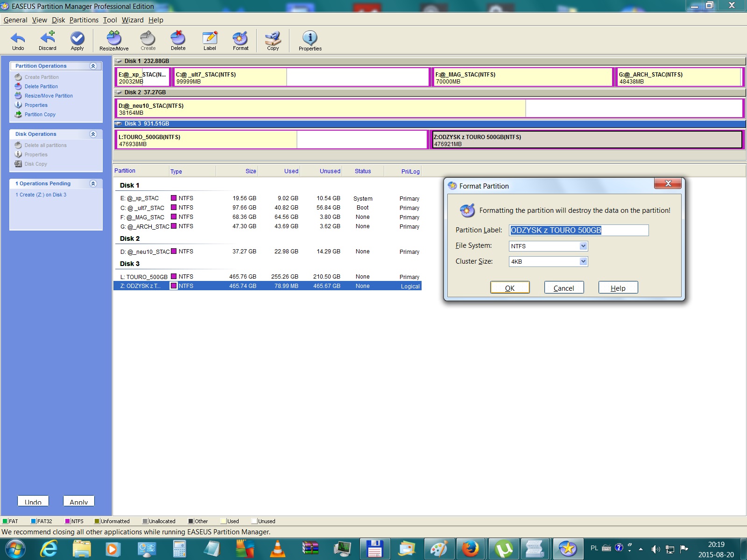Screen dimensions: 747x560
Task: Close the Format Partition dialog
Action: pyautogui.click(x=668, y=183)
